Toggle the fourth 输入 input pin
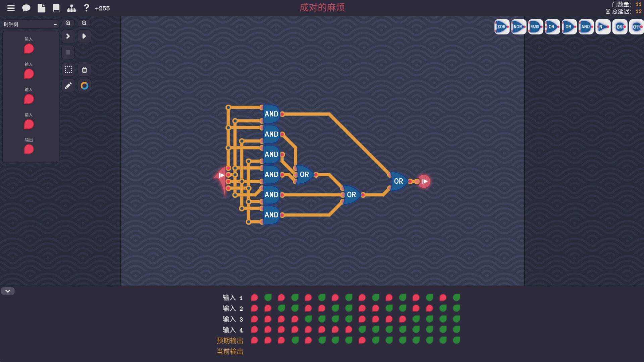Screen dimensions: 644x362 point(29,124)
